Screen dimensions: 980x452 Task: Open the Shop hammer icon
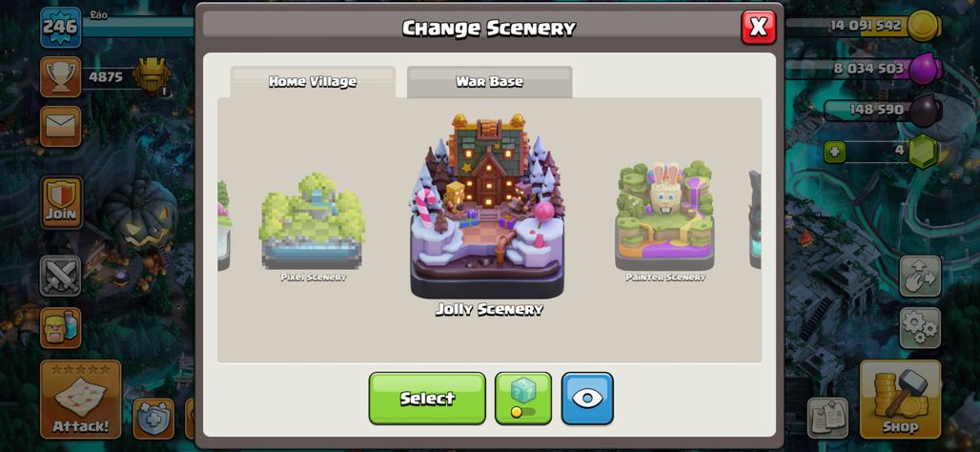(900, 400)
